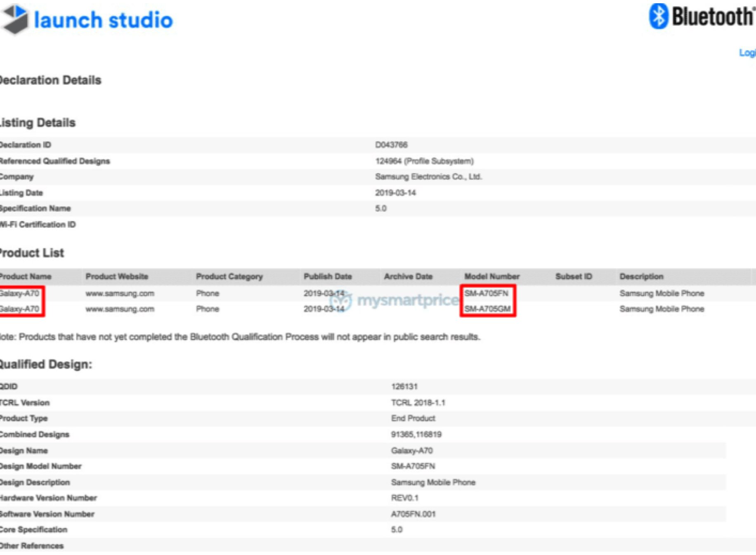Open the Login link
The width and height of the screenshot is (756, 555).
(747, 53)
